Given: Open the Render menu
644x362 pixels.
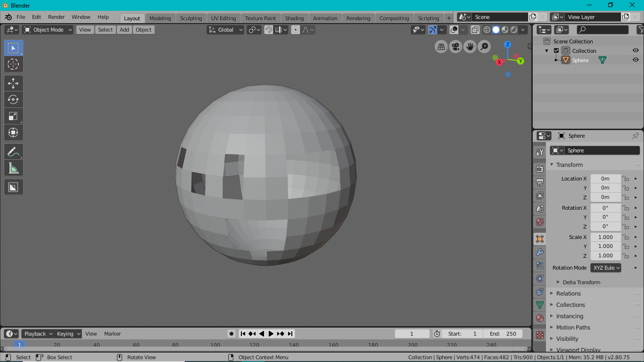Looking at the screenshot, I should (x=57, y=17).
